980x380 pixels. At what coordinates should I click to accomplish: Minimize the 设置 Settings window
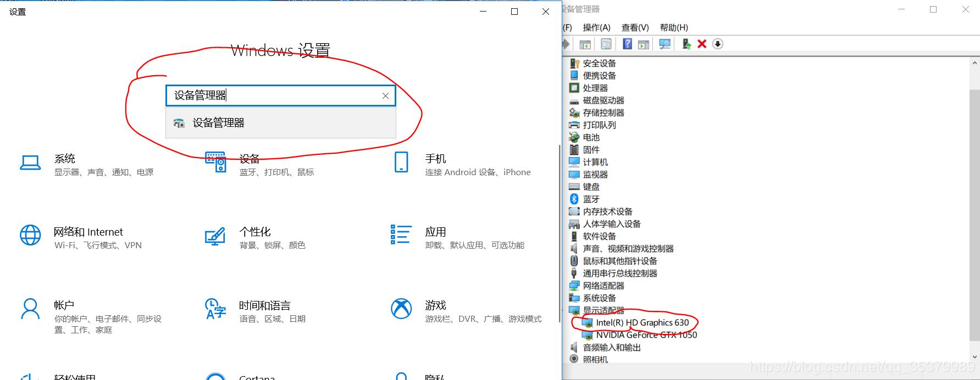tap(483, 12)
